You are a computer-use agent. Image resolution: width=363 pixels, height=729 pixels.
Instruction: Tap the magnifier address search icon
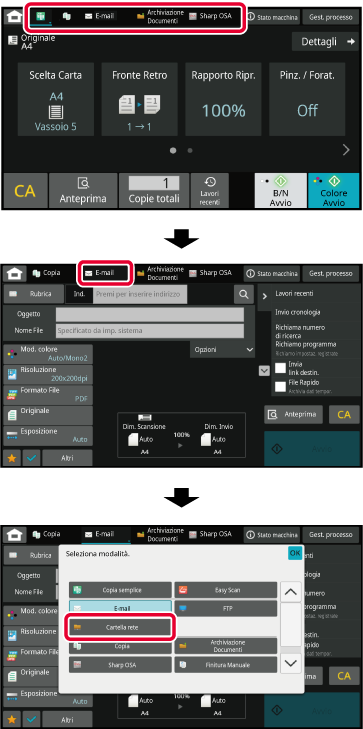click(244, 294)
